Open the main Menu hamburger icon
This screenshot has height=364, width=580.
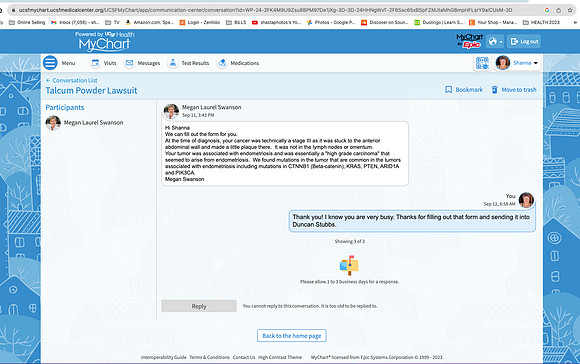[x=50, y=63]
